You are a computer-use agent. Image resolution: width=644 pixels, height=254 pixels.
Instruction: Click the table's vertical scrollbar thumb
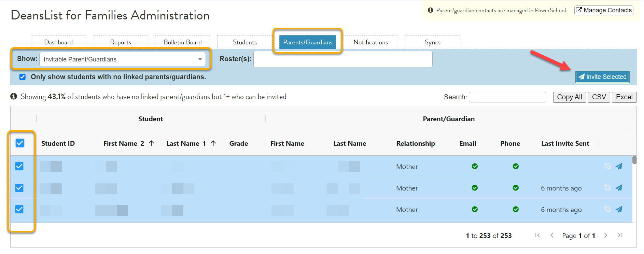(x=634, y=160)
